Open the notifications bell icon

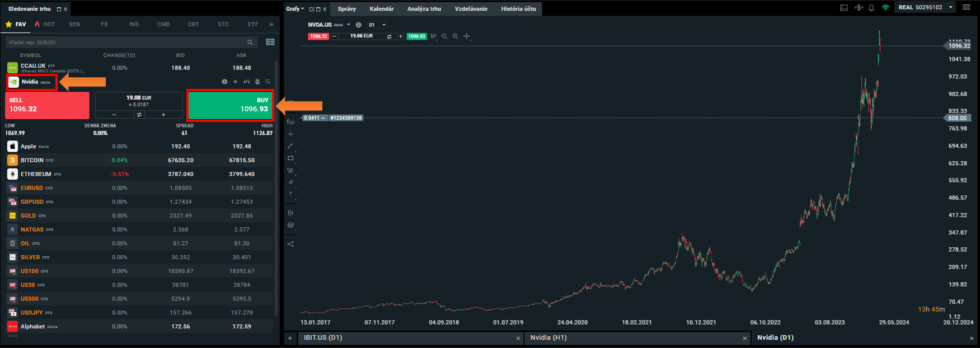click(x=871, y=8)
